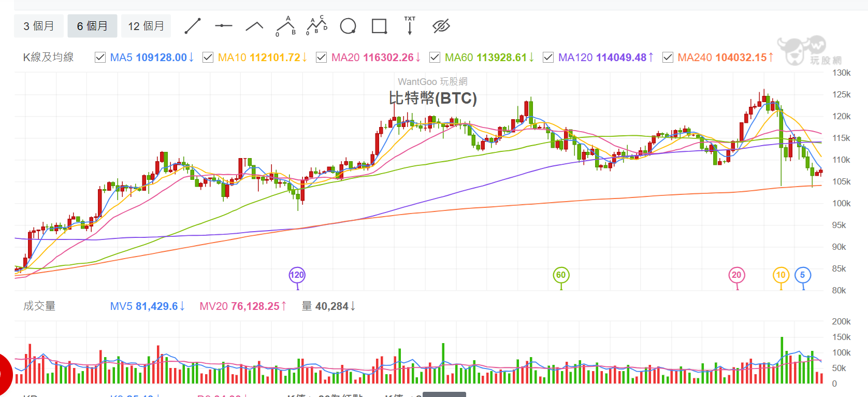Click the purple 120 MA marker
This screenshot has height=397, width=868.
click(x=297, y=275)
